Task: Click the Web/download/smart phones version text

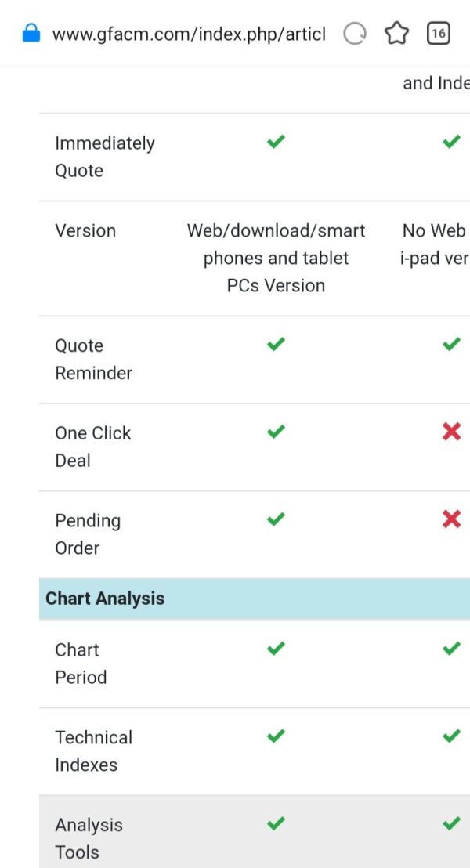Action: point(276,258)
